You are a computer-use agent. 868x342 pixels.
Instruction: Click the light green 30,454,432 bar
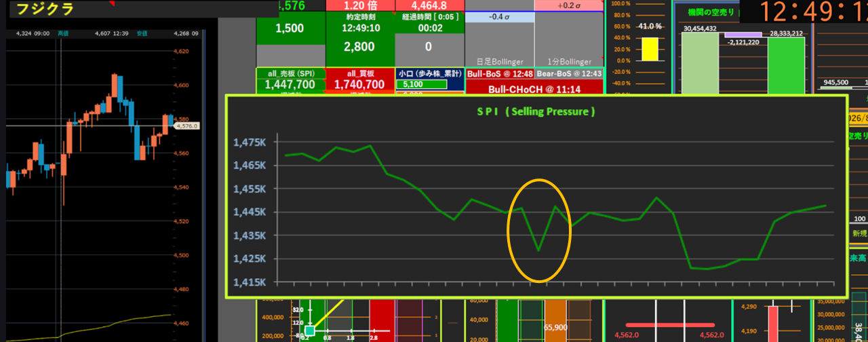tap(700, 63)
